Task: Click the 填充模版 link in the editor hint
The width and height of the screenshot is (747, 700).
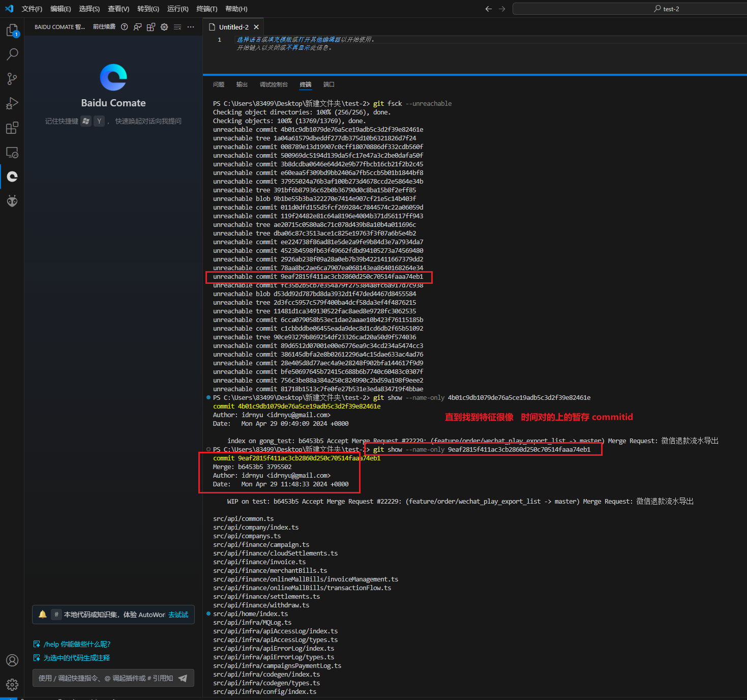Action: click(x=281, y=39)
